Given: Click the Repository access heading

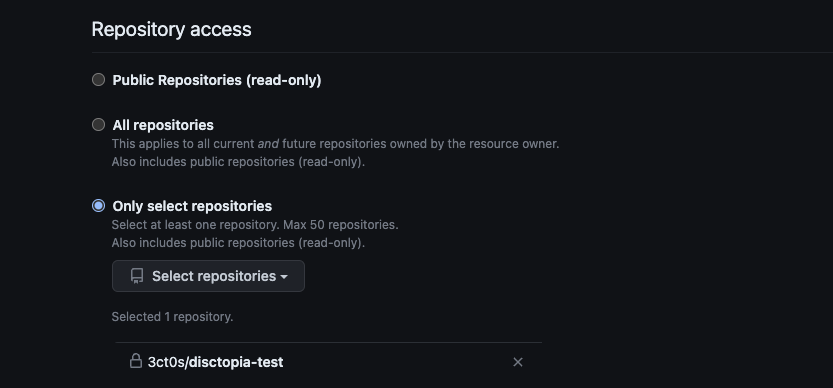Looking at the screenshot, I should tap(172, 29).
